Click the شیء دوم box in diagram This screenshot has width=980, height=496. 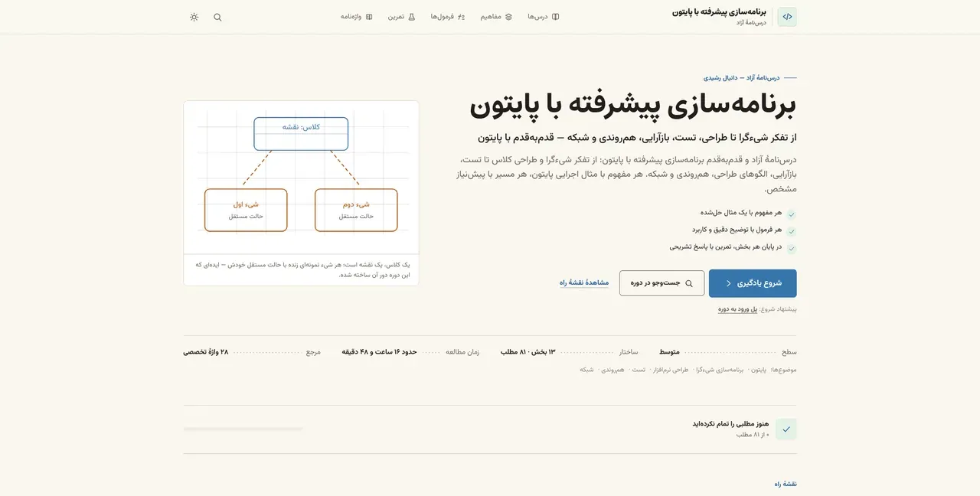click(x=356, y=210)
